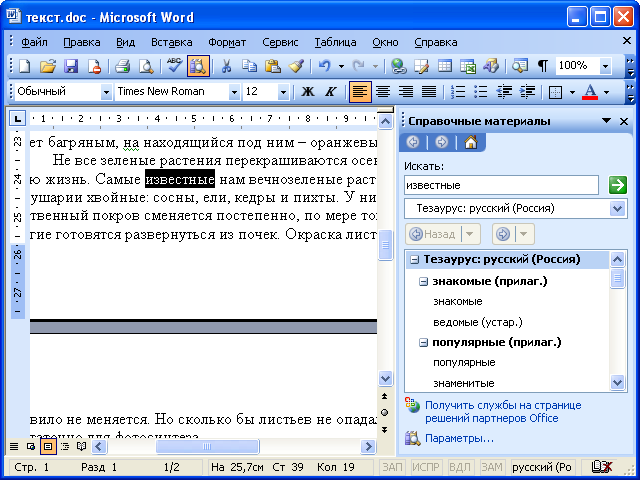Open the Правка menu

tap(82, 42)
